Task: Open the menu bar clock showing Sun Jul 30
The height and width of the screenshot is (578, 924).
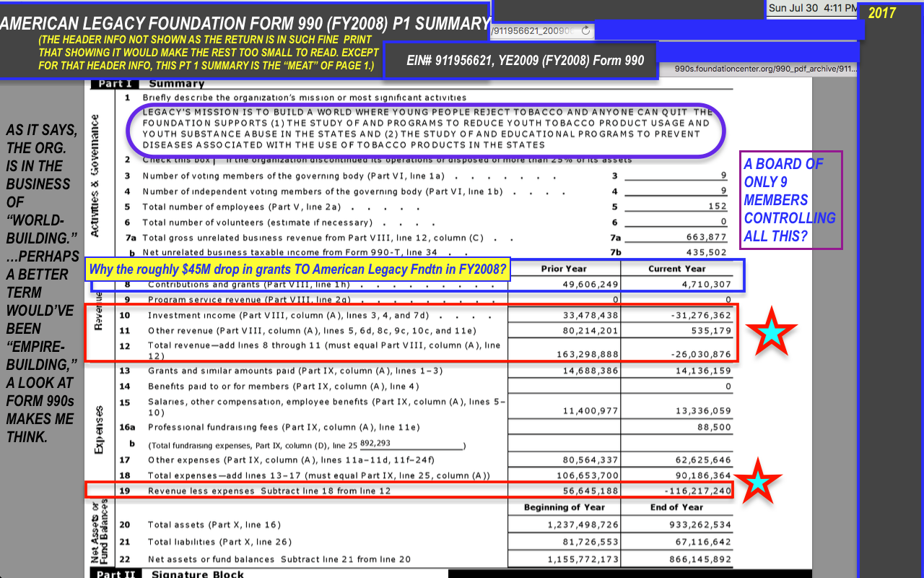Action: [x=811, y=9]
